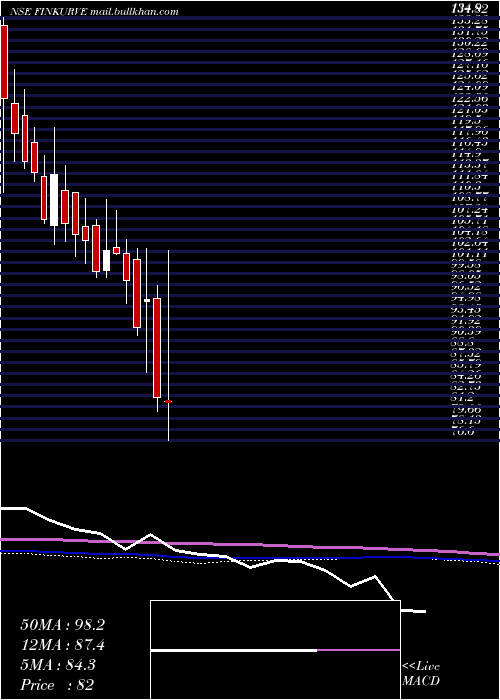Click inside the white-outlined MACD box
Viewport: 500px width, 700px height.
(275, 650)
